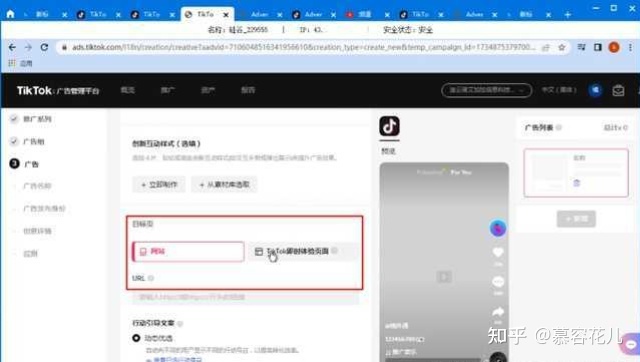Close the active TikTok browser tab
Screen dimensions: 640x362
(x=226, y=15)
